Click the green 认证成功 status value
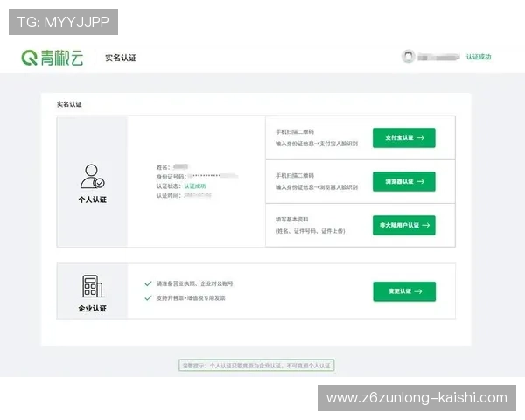Image resolution: width=525 pixels, height=420 pixels. 195,185
